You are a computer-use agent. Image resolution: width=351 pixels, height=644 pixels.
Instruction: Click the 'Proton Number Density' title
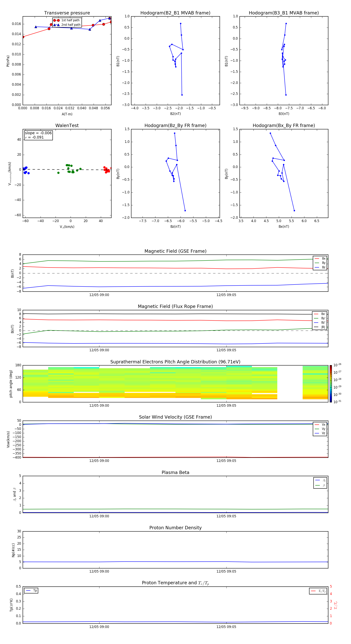[175, 528]
